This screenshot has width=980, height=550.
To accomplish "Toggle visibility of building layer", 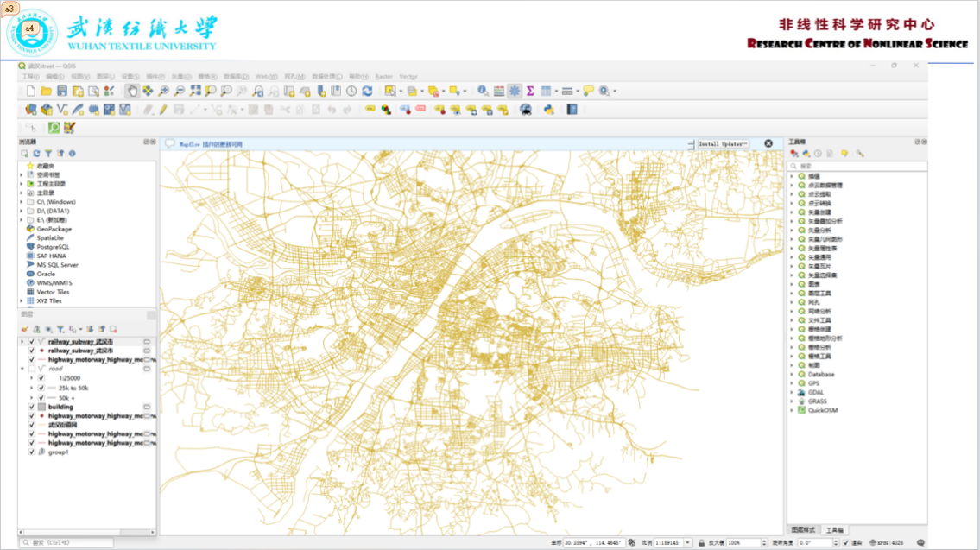I will coord(32,407).
